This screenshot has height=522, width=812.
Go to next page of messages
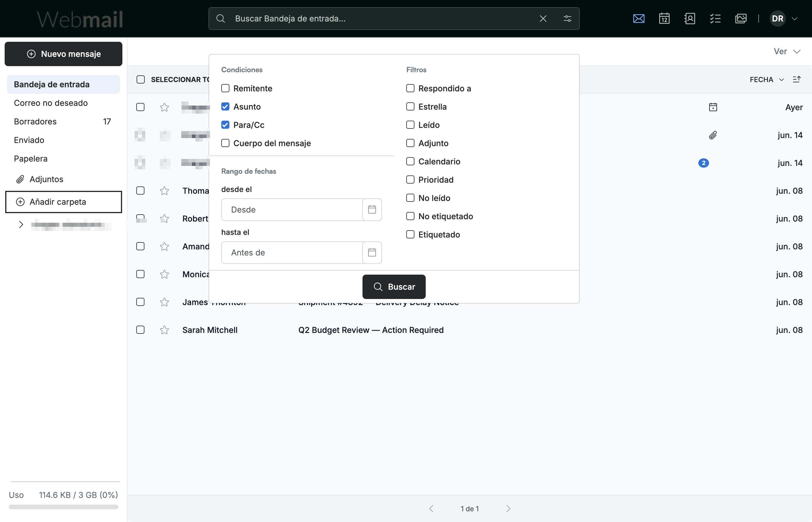coord(508,508)
